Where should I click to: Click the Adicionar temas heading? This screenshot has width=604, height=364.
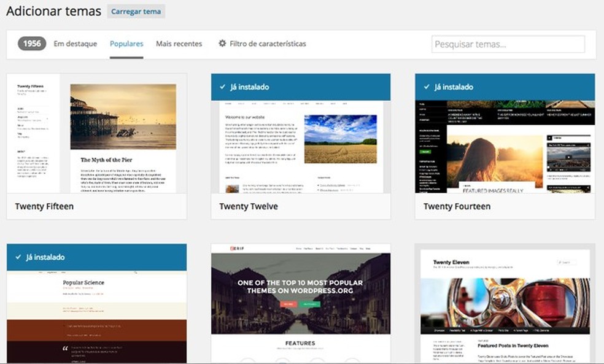[53, 11]
